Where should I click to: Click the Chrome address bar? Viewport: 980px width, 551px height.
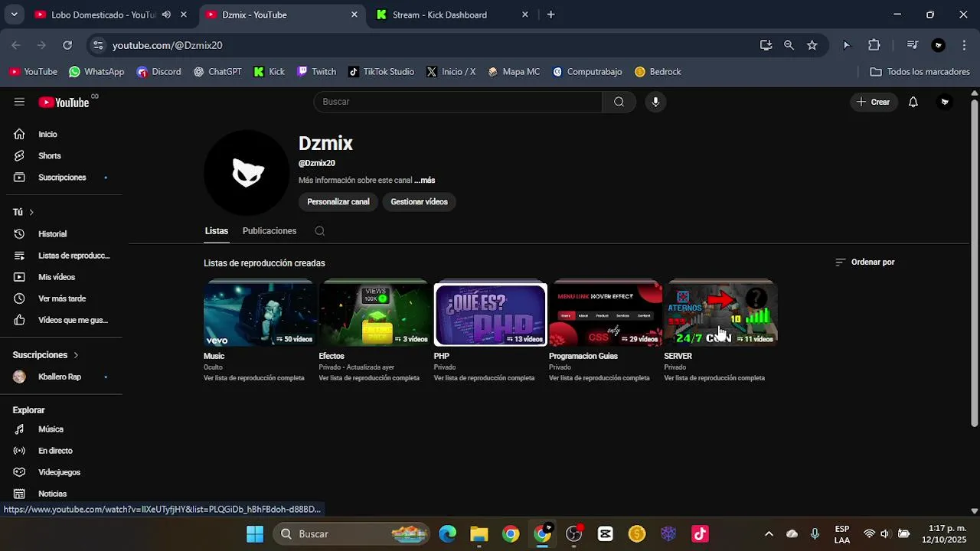pyautogui.click(x=429, y=45)
